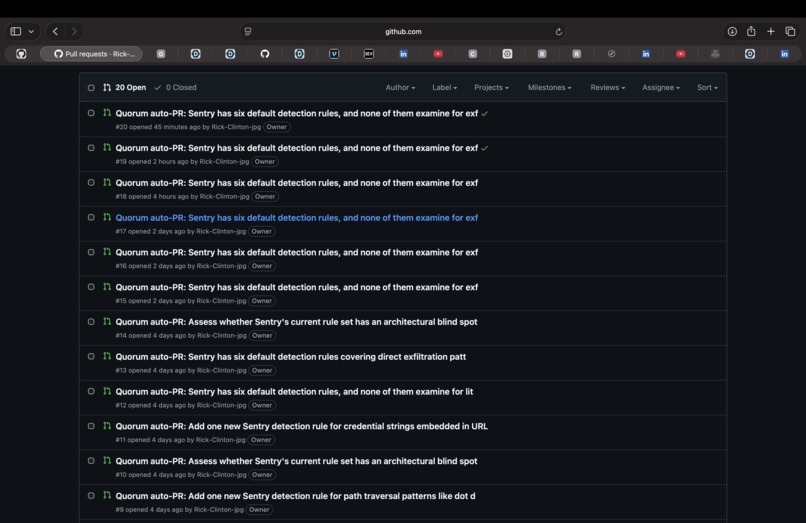The image size is (806, 523).
Task: Open the Milestones filter dropdown
Action: pyautogui.click(x=549, y=87)
